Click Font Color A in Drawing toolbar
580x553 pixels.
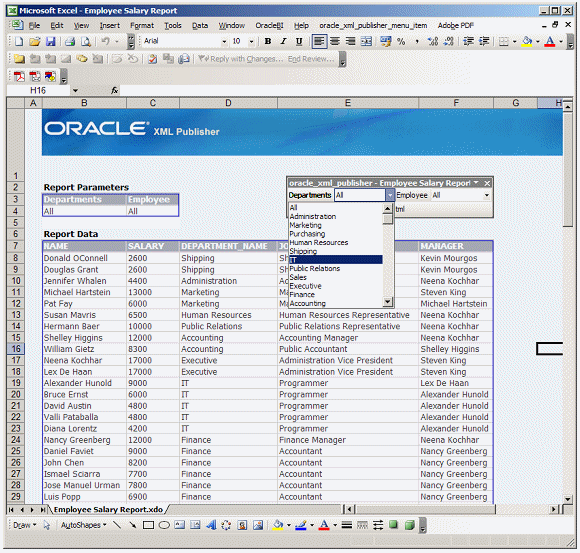[324, 525]
